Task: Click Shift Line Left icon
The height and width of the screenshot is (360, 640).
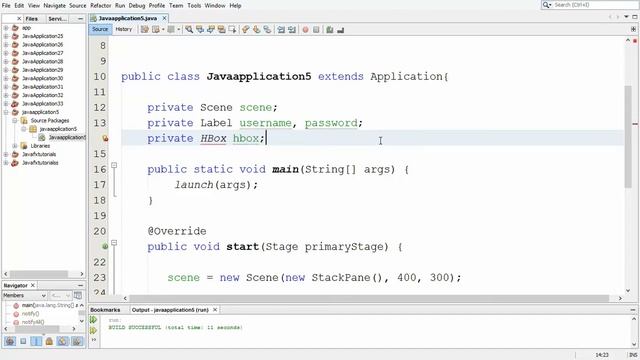Action: (281, 29)
